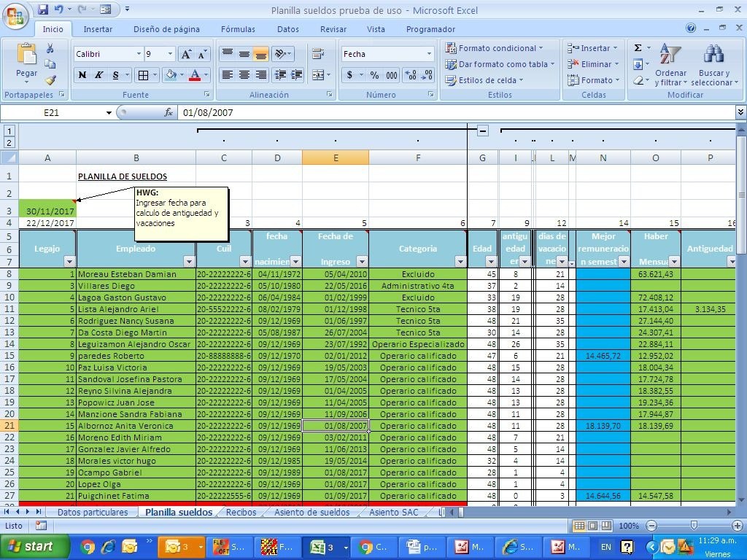Toggle bottom vertical alignment
Viewport: 747px width, 560px height.
[x=260, y=54]
